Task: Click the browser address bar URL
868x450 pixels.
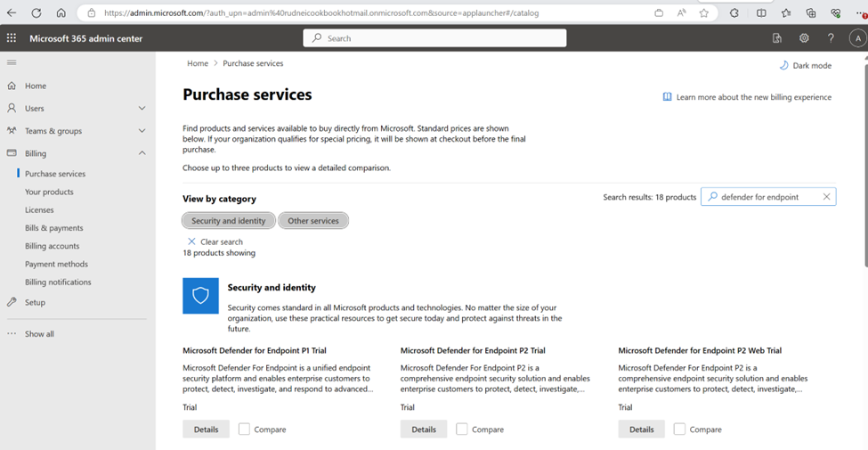Action: click(321, 12)
